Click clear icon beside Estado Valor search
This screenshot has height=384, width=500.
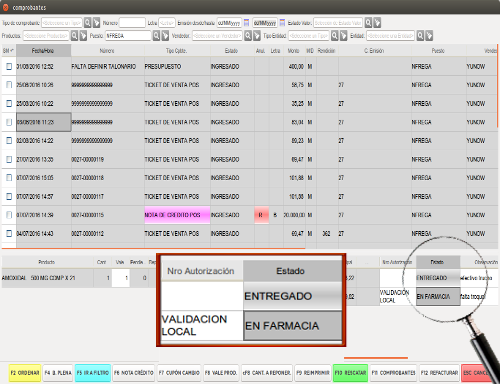(x=377, y=23)
